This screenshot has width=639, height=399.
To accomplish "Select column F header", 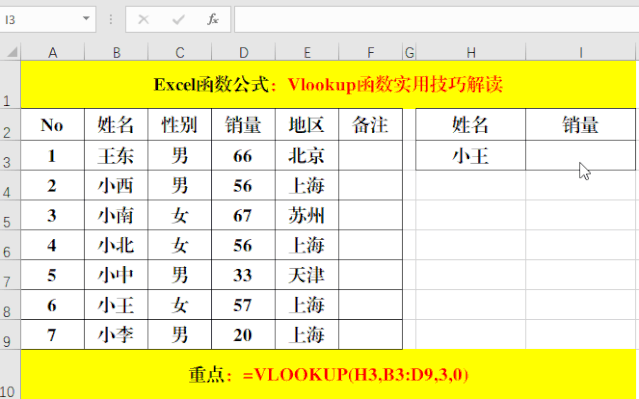I will [x=370, y=52].
